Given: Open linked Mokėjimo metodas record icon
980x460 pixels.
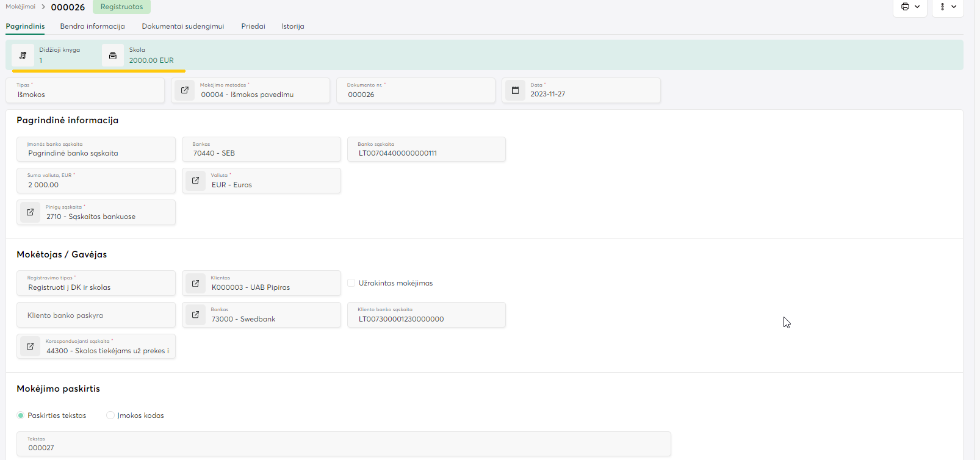Looking at the screenshot, I should click(x=185, y=90).
